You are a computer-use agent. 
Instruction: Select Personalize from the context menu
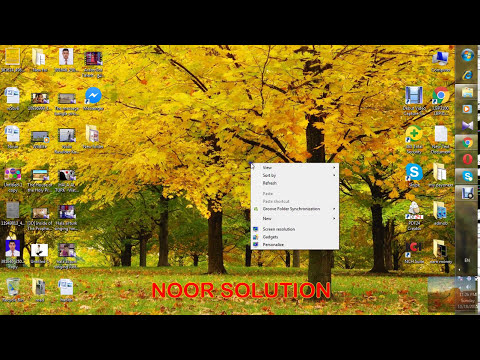click(295, 244)
